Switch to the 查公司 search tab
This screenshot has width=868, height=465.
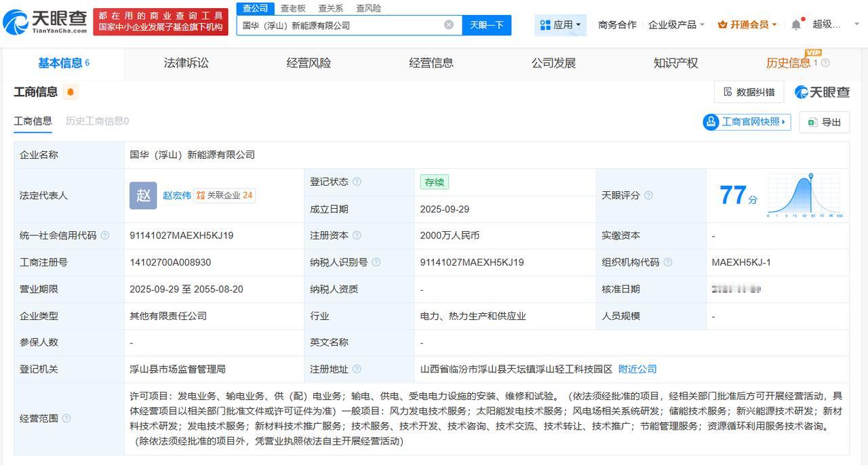click(x=256, y=8)
